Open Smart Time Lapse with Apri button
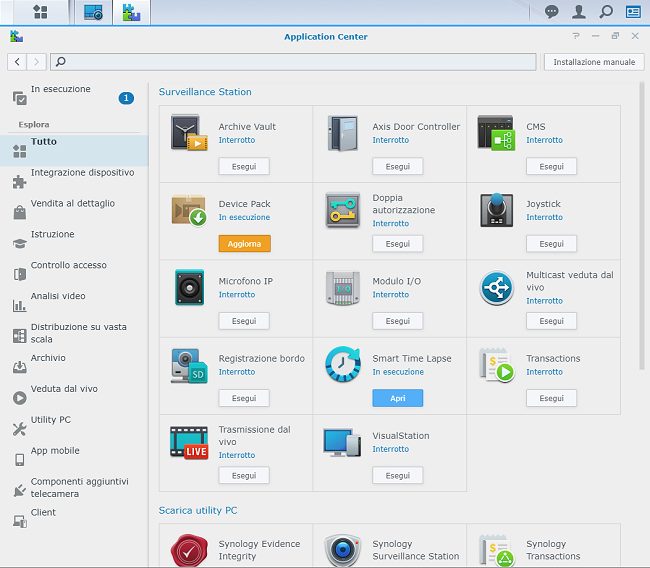 click(398, 398)
